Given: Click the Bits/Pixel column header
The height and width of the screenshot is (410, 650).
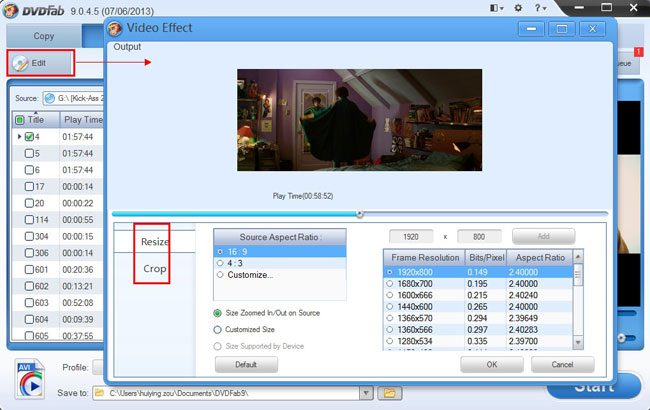Looking at the screenshot, I should pos(486,258).
